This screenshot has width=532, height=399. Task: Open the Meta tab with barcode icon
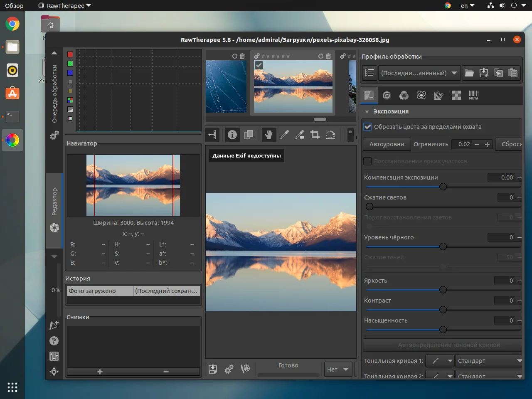(473, 95)
